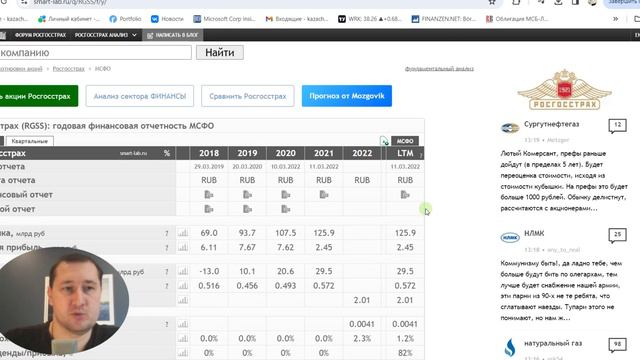640x360 pixels.
Task: Click the НЛМК logo icon in sidebar
Action: click(x=510, y=237)
